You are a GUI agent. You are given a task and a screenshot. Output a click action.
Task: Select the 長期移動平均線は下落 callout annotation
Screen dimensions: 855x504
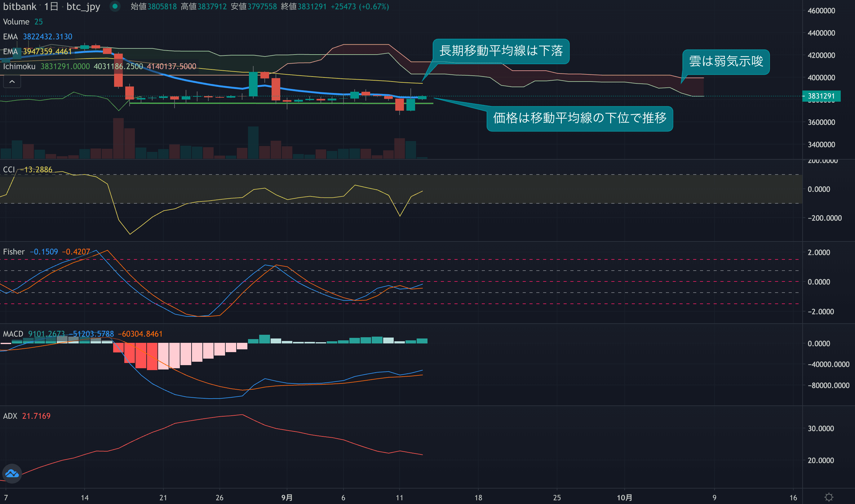tap(501, 51)
